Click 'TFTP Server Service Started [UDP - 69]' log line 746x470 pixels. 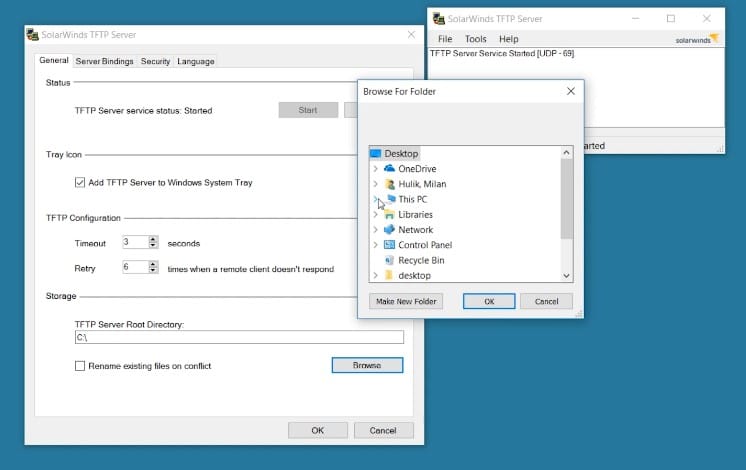[x=501, y=53]
